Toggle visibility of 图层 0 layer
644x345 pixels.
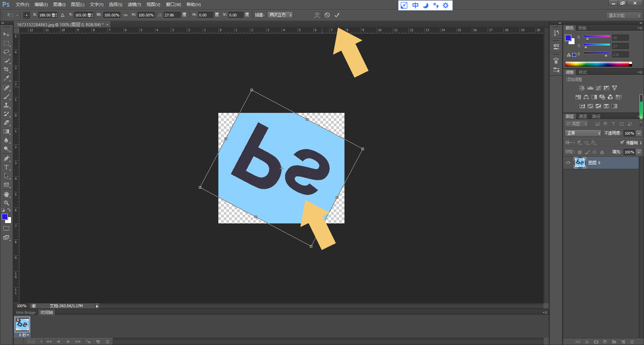pos(568,163)
